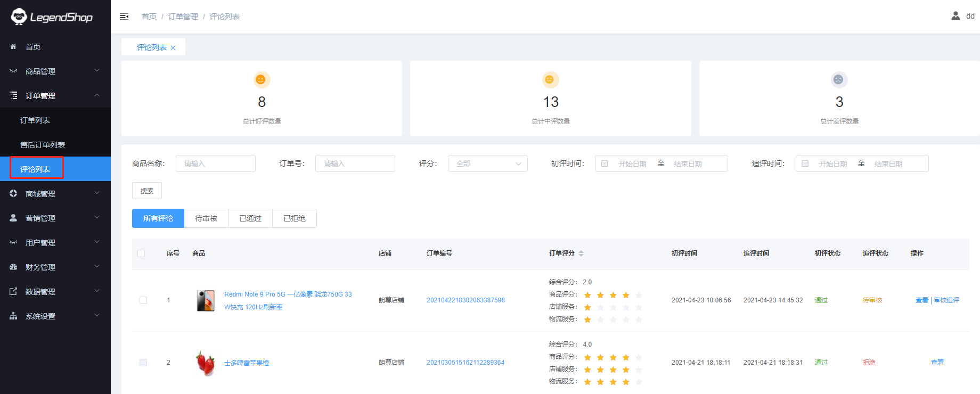The width and height of the screenshot is (980, 394).
Task: Open the 评分 dropdown filter
Action: point(487,163)
